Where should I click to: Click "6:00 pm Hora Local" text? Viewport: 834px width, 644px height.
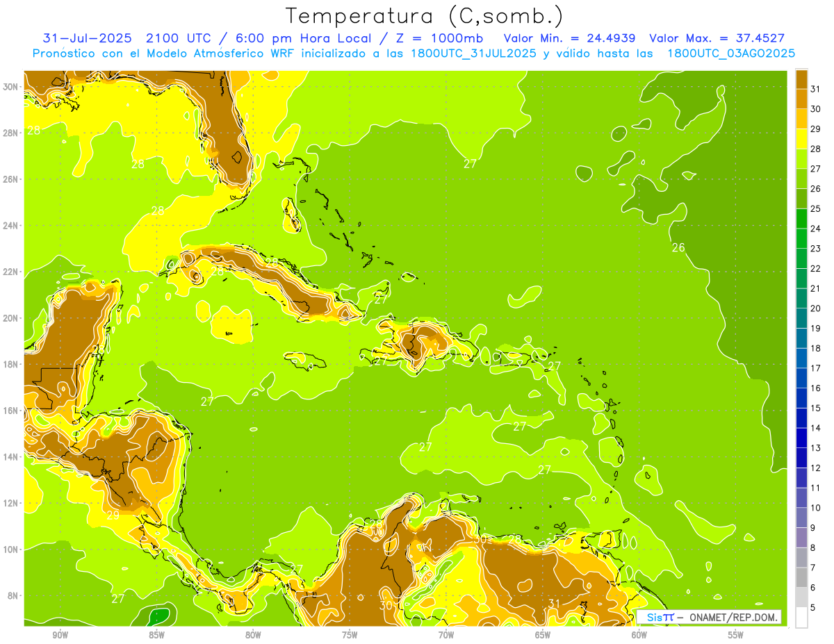point(304,38)
